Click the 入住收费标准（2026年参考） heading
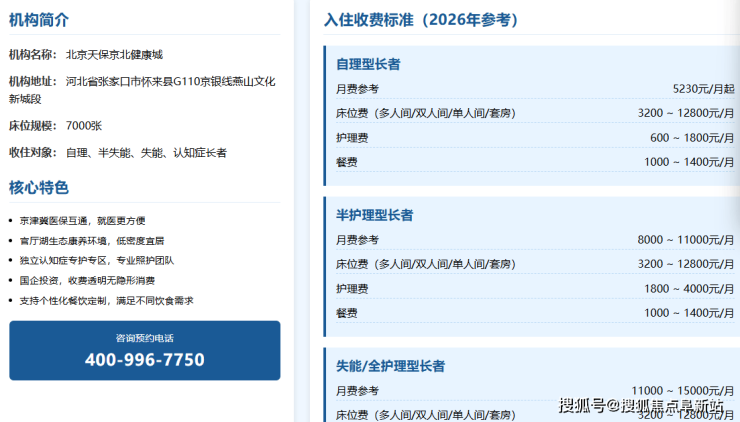 pos(421,20)
